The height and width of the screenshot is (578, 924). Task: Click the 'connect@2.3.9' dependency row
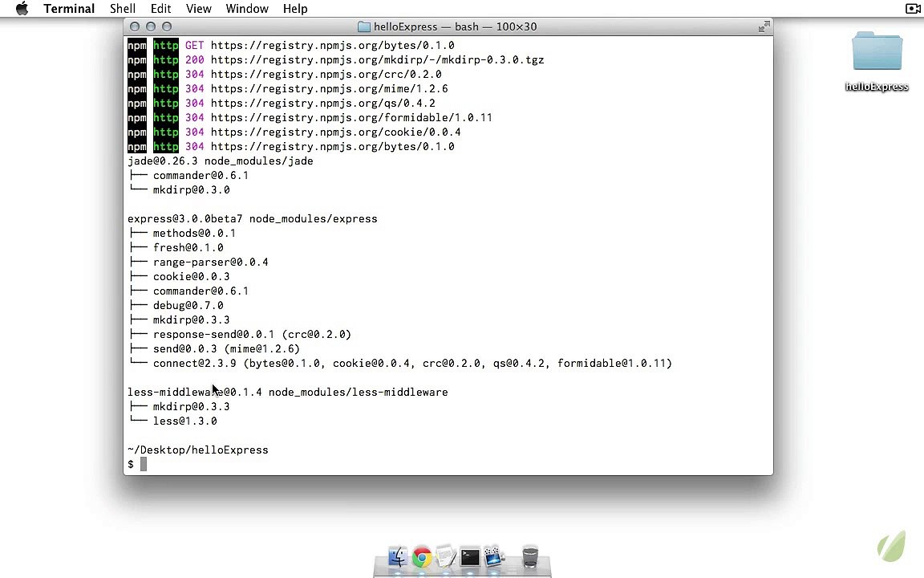pyautogui.click(x=412, y=364)
